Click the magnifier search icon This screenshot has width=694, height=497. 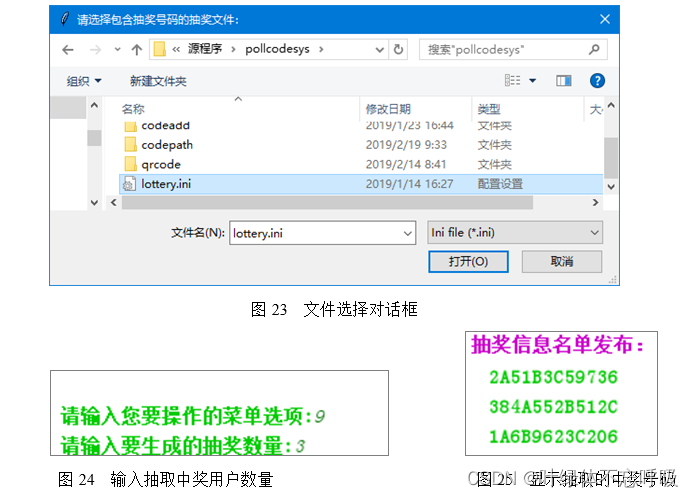tap(594, 49)
